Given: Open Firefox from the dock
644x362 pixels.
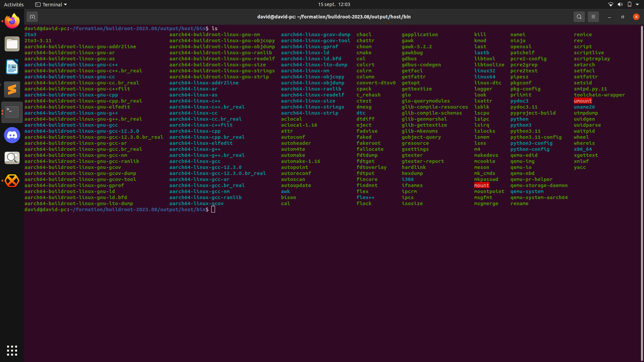Looking at the screenshot, I should click(x=12, y=21).
